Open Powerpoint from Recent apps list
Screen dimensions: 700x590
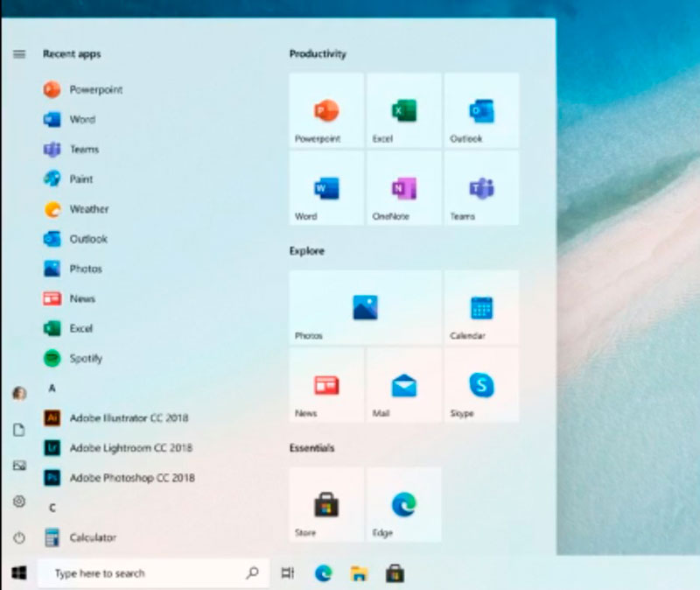tap(83, 89)
